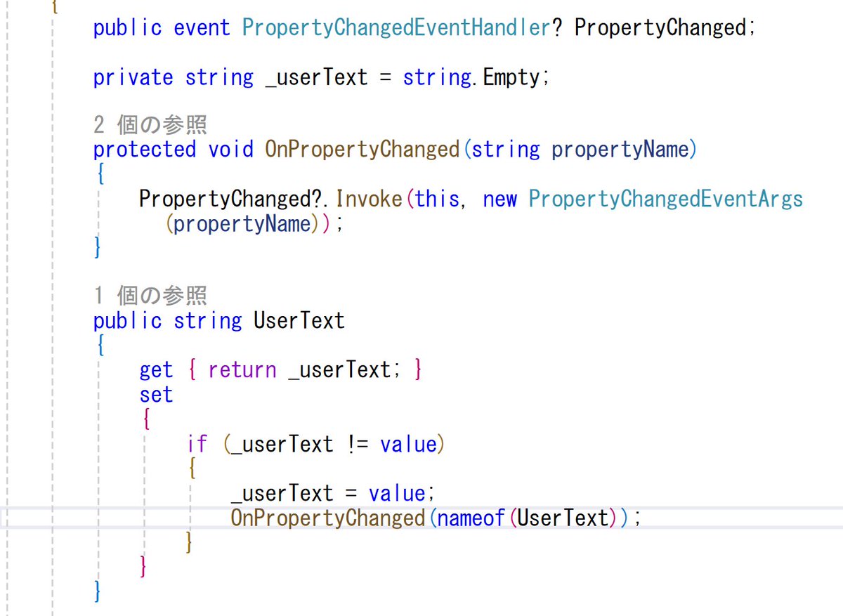Screen dimensions: 843x616
Task: Click the PropertyChangedEventArgs type name
Action: click(x=665, y=199)
